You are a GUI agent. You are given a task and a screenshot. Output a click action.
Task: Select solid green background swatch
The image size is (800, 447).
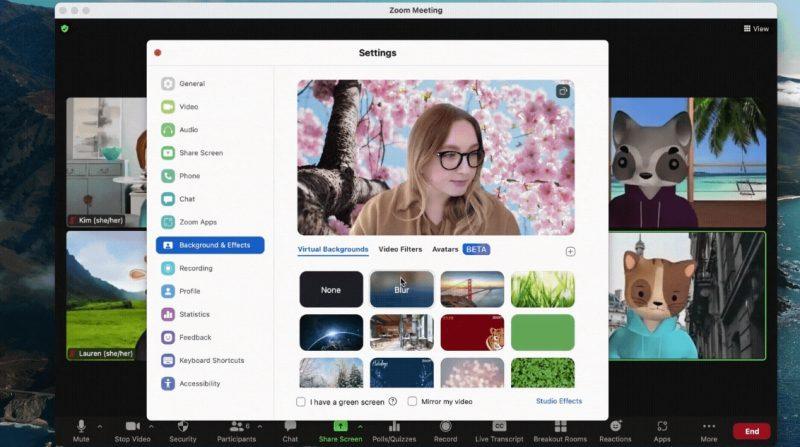coord(542,332)
